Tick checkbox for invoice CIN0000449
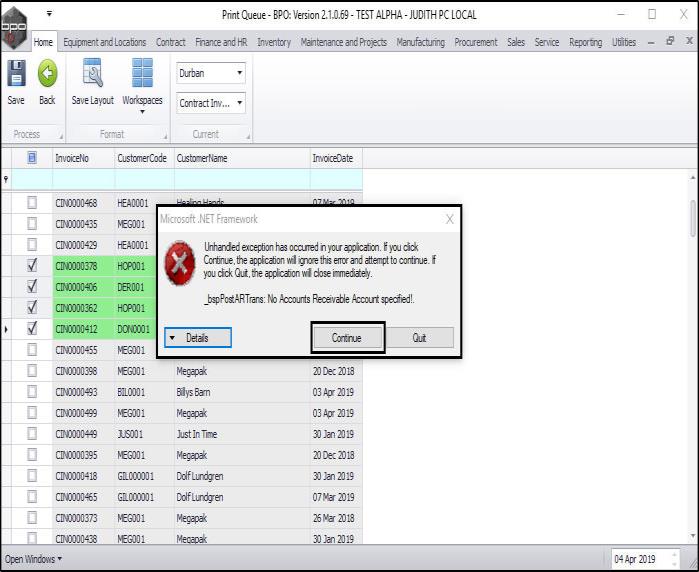Screen dimensions: 699x572 point(32,434)
